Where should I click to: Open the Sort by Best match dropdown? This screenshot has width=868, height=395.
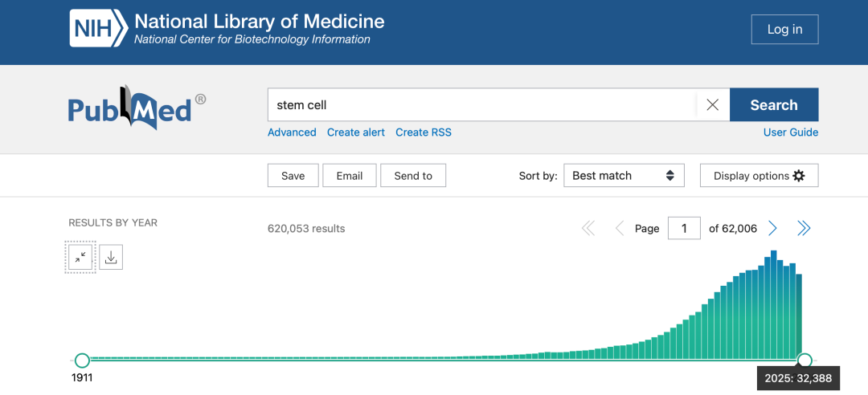point(624,176)
